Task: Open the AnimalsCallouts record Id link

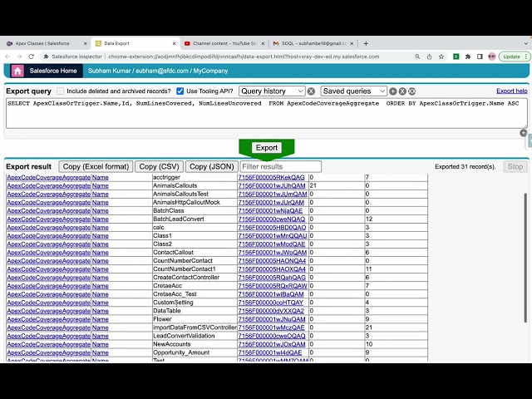Action: 272,185
